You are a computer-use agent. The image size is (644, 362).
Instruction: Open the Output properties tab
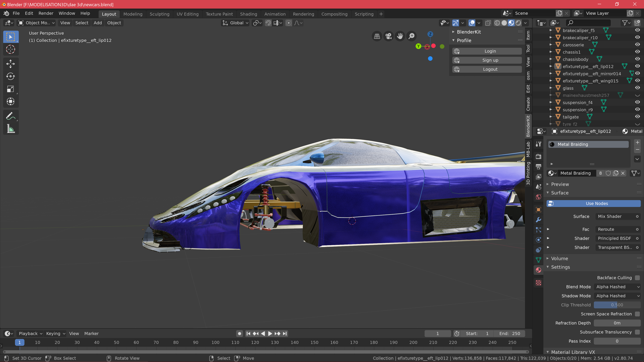(539, 167)
